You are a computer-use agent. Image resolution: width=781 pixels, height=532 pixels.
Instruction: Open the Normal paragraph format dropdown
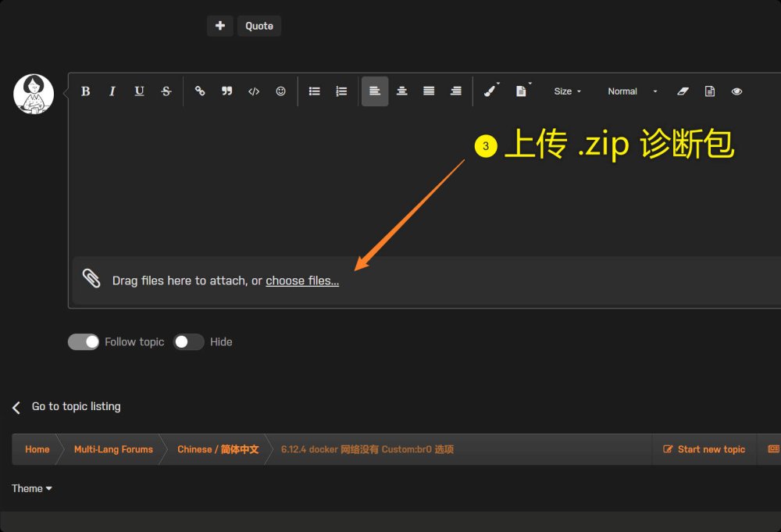tap(632, 91)
